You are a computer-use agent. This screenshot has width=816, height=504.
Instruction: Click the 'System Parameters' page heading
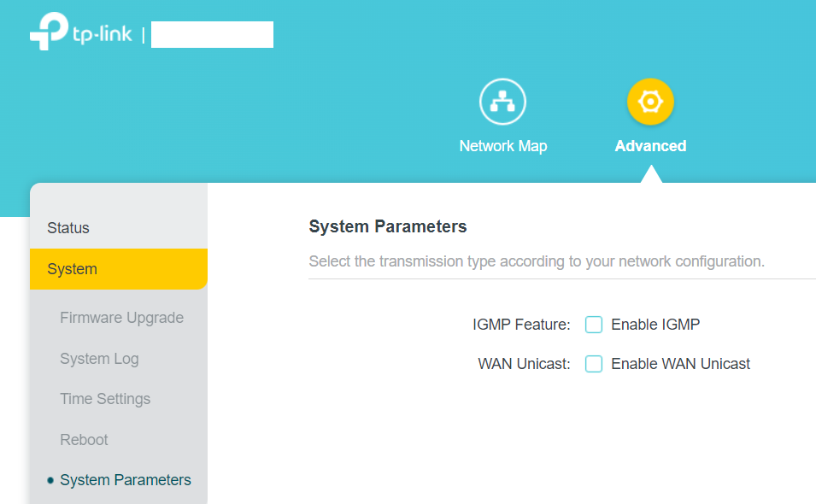388,226
